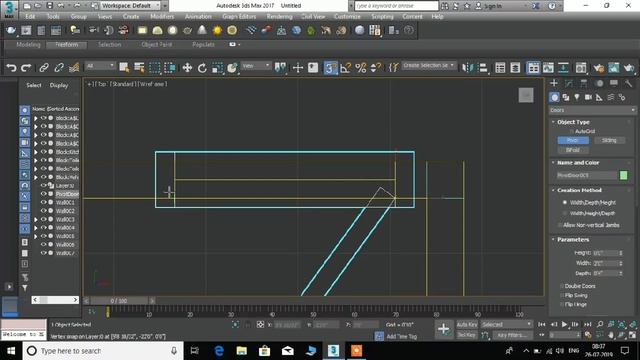This screenshot has width=640, height=360.
Task: Activate the Select and Link tool
Action: pyautogui.click(x=44, y=68)
